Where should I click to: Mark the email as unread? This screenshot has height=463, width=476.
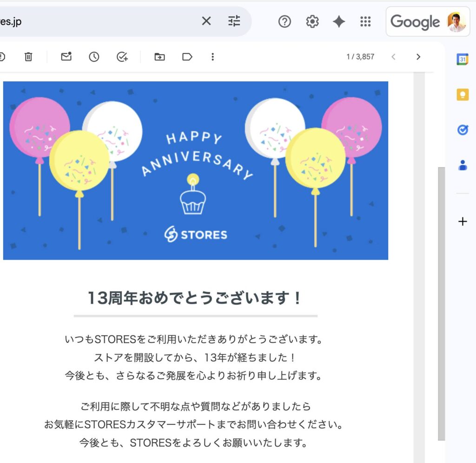(66, 57)
